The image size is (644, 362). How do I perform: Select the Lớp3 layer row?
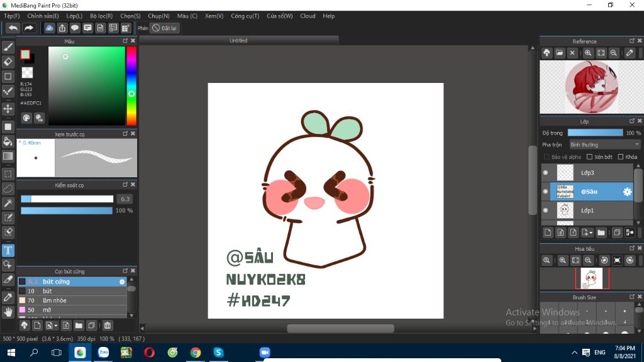(587, 173)
